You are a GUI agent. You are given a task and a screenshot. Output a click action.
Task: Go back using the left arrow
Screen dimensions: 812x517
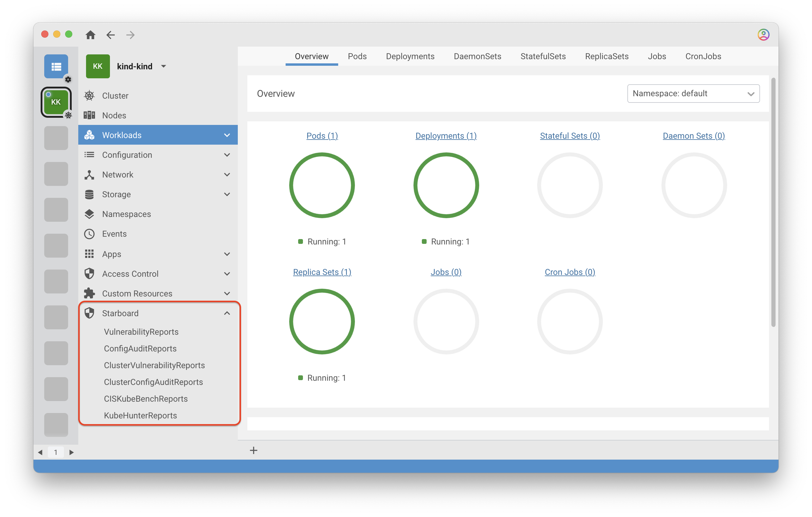pyautogui.click(x=111, y=35)
